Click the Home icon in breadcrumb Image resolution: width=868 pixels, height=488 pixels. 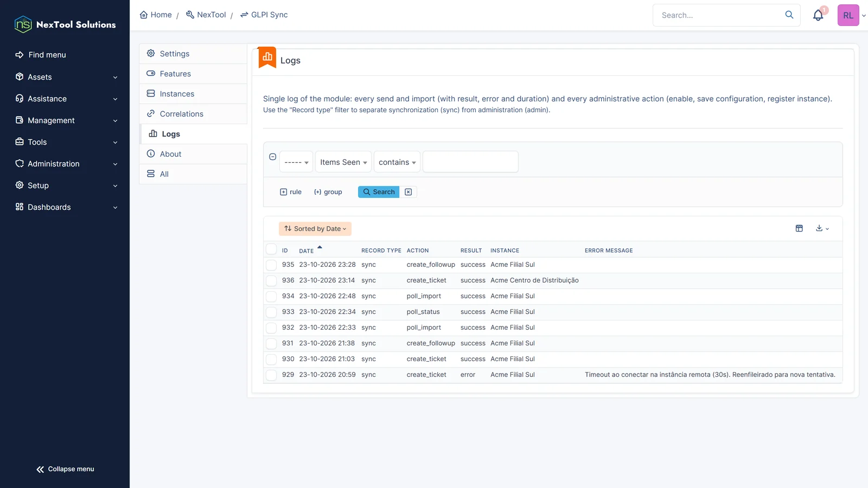tap(144, 15)
